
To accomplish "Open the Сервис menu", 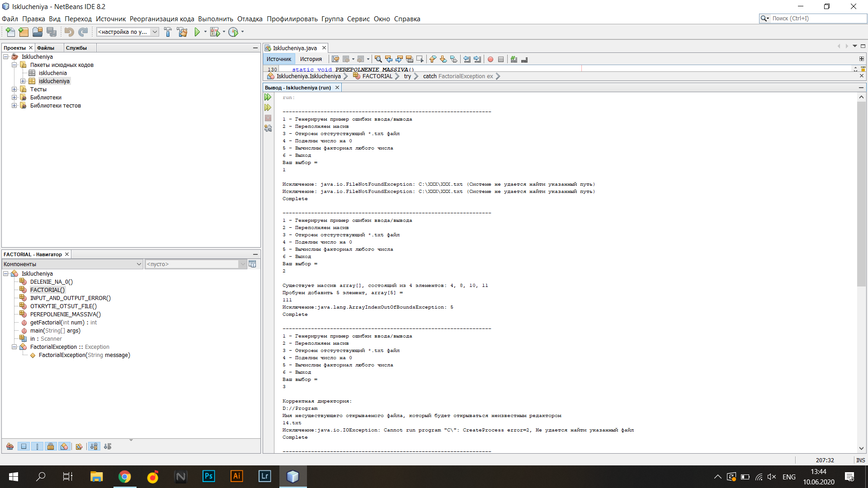I will (x=359, y=19).
